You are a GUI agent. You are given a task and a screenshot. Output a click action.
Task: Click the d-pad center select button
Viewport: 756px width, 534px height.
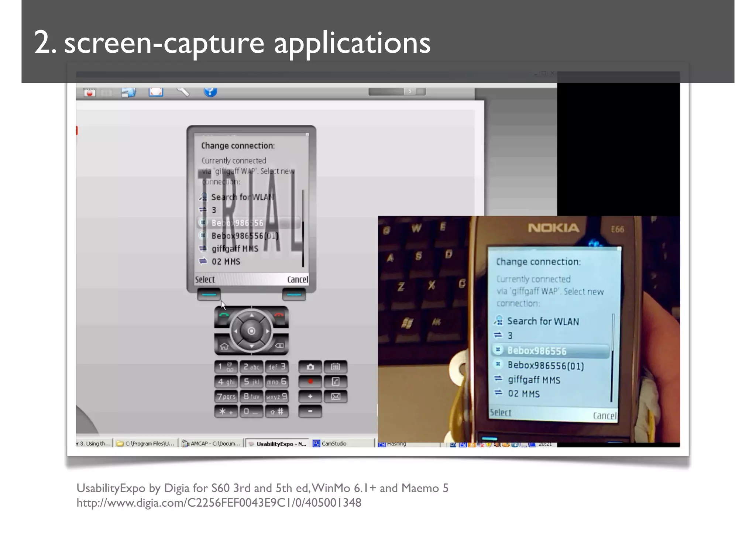(251, 331)
